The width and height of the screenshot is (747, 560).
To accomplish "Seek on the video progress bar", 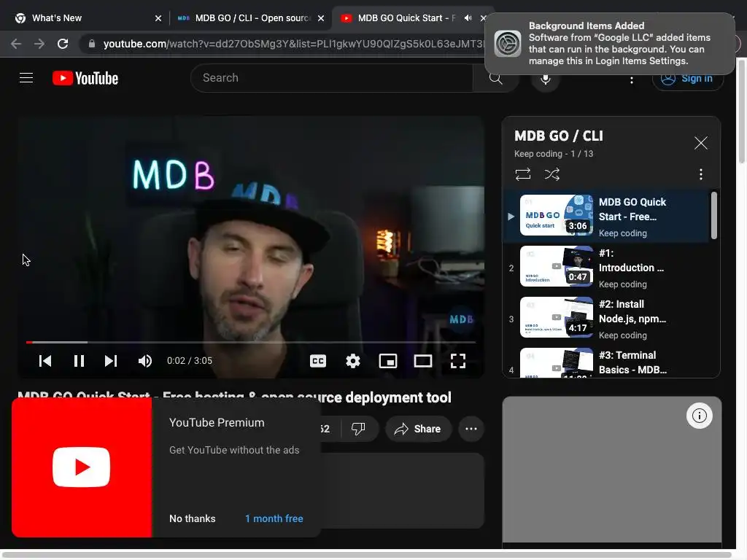I will click(x=251, y=342).
